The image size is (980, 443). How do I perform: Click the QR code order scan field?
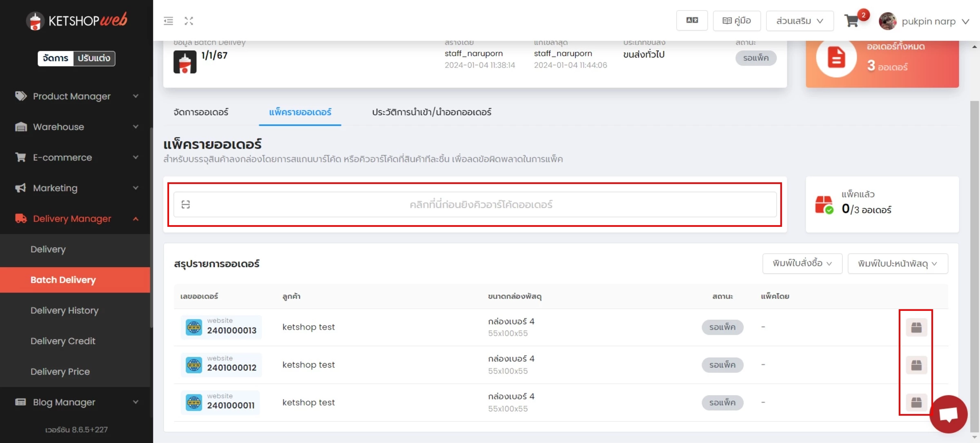[x=475, y=204]
